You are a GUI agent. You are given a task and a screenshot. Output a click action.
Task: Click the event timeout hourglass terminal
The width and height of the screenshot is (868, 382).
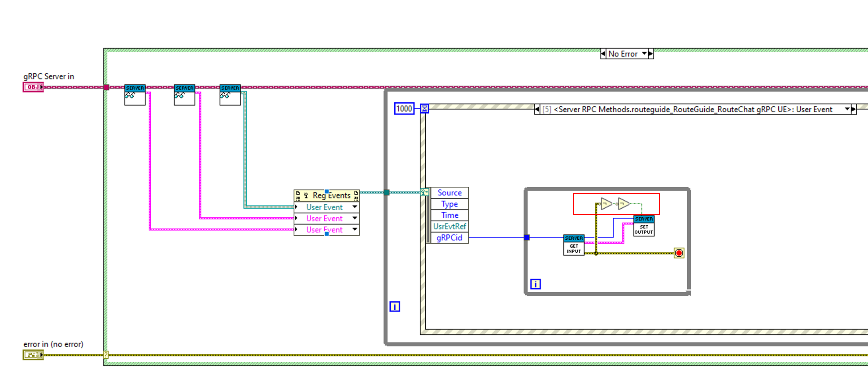coord(424,109)
